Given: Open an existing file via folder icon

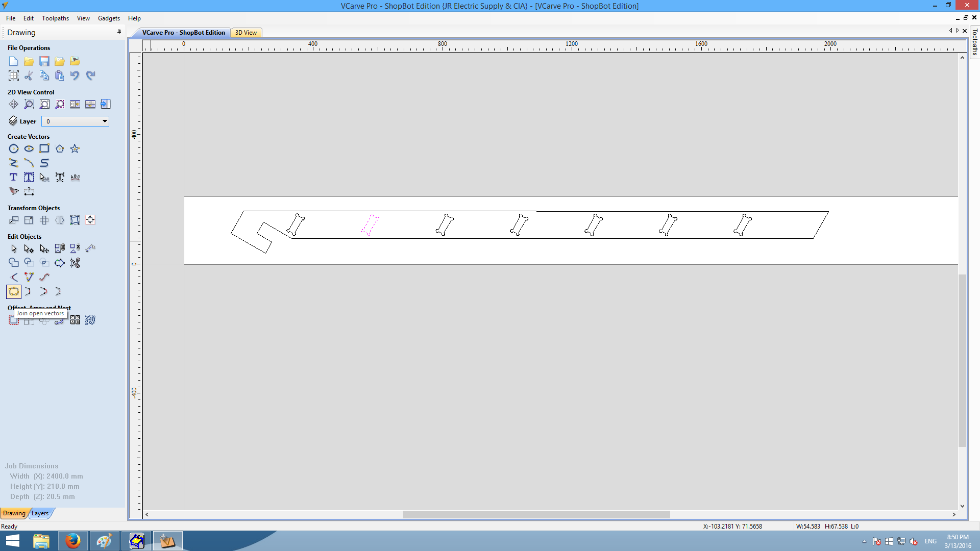Looking at the screenshot, I should 29,61.
